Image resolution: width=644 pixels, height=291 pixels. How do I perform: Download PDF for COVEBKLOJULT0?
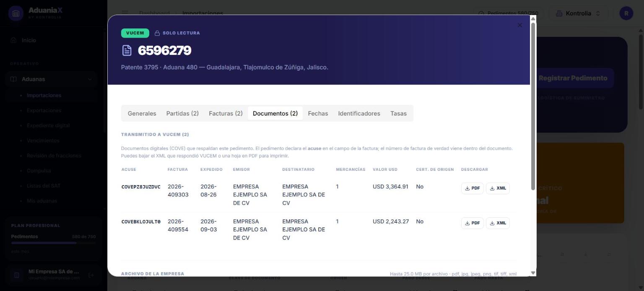472,223
